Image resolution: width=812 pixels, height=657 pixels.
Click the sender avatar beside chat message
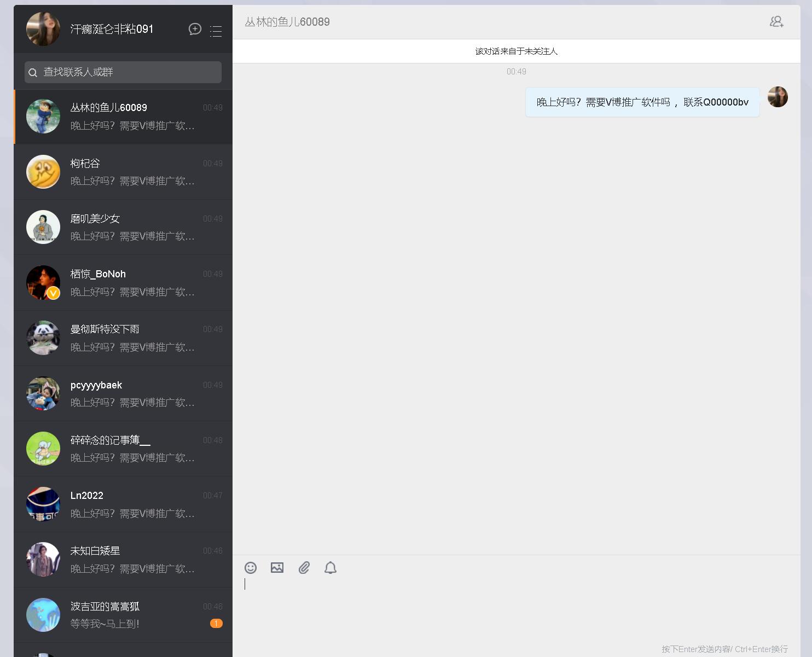(x=778, y=97)
